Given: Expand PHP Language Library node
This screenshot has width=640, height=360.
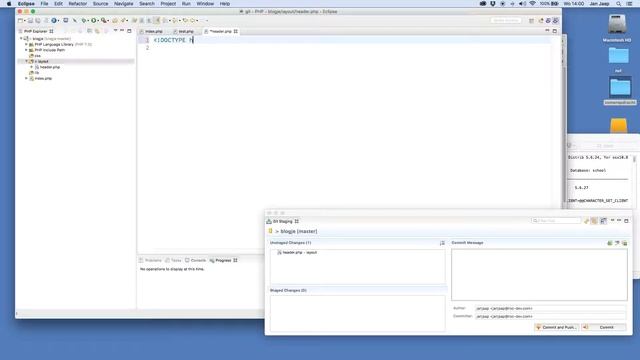Looking at the screenshot, I should click(26, 44).
